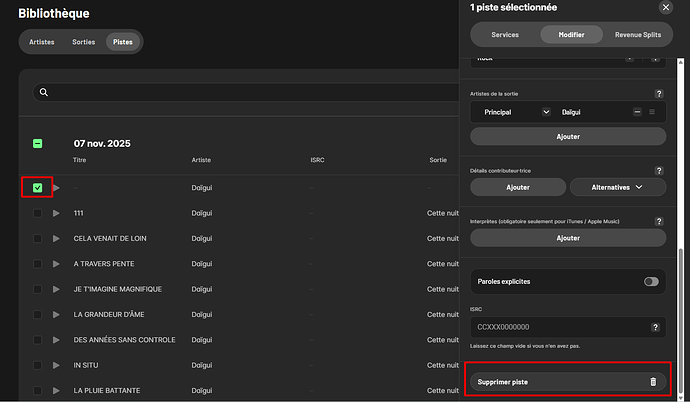
Task: Open the Artistes library tab
Action: [41, 42]
